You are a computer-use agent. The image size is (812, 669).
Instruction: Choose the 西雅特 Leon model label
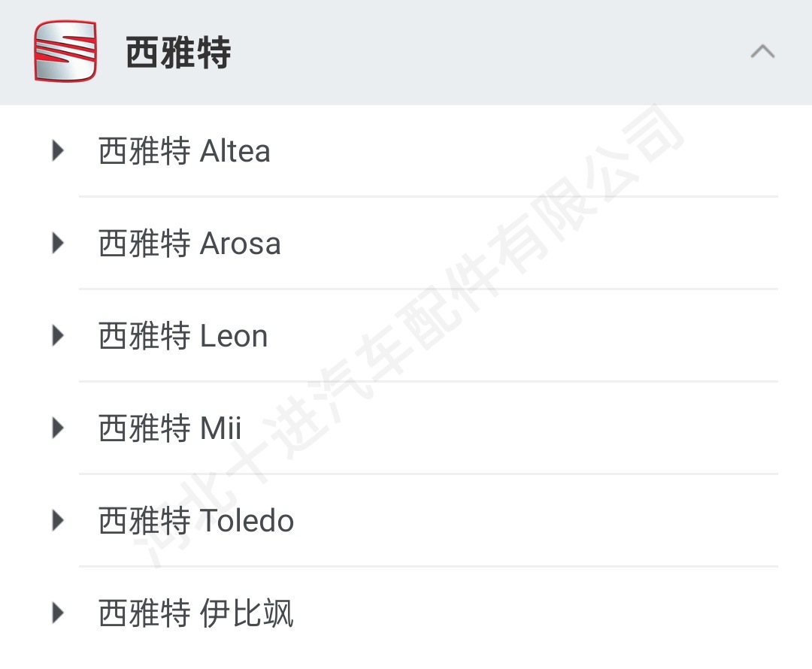[183, 336]
